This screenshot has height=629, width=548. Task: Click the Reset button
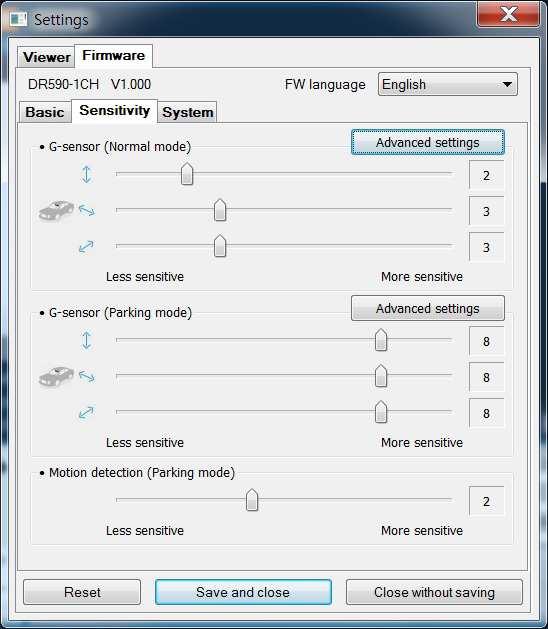pos(82,592)
